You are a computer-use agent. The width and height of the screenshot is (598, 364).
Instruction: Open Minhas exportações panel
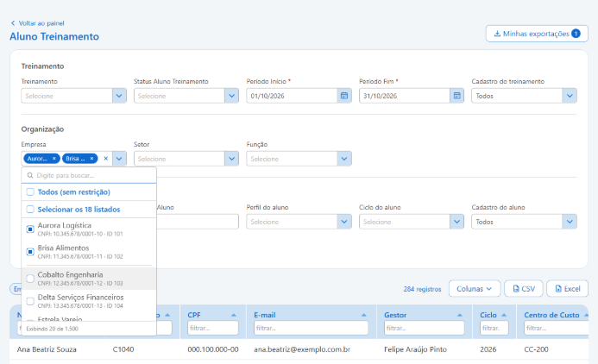pos(537,34)
